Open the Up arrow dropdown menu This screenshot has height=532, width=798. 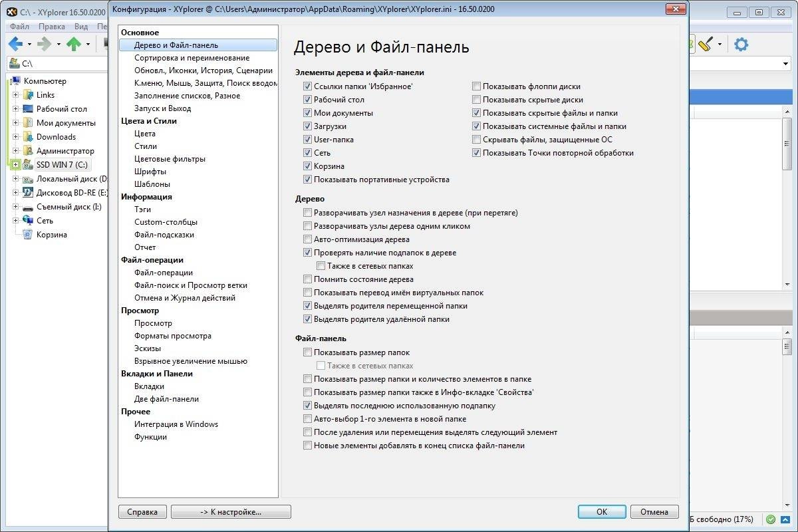click(x=87, y=45)
